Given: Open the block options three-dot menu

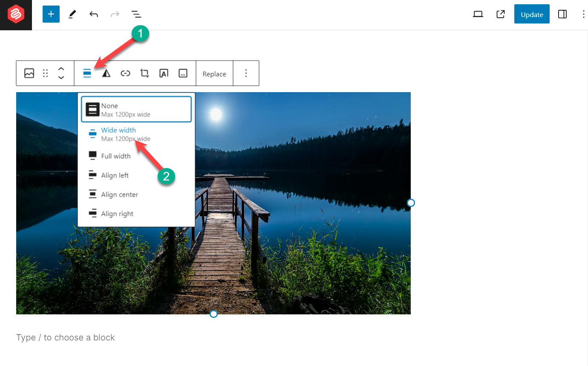Looking at the screenshot, I should (246, 73).
